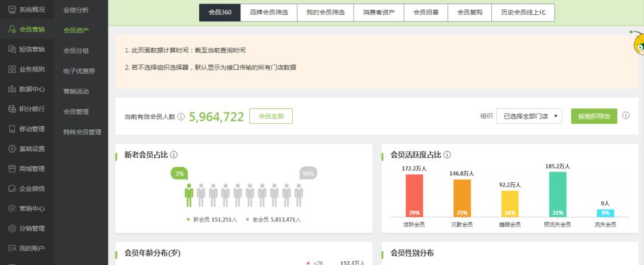Switch to the 品牌会员筛选 tab
The width and height of the screenshot is (644, 265).
268,13
